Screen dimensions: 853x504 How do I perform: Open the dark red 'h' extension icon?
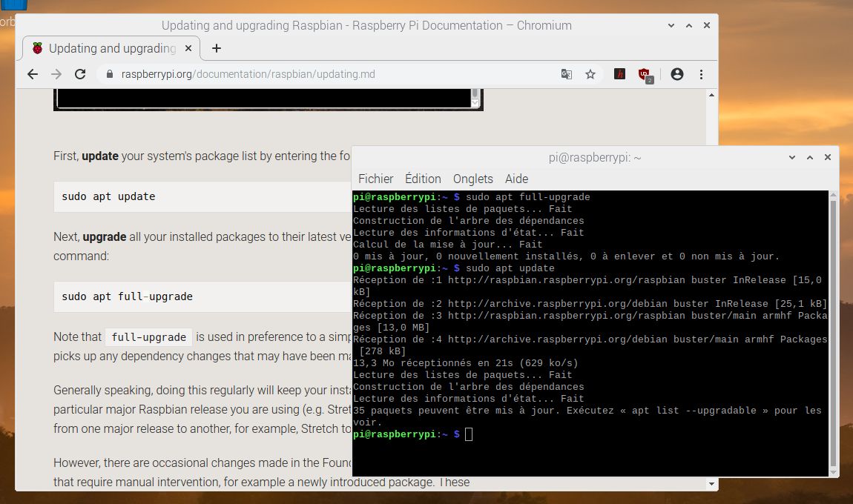click(x=619, y=74)
